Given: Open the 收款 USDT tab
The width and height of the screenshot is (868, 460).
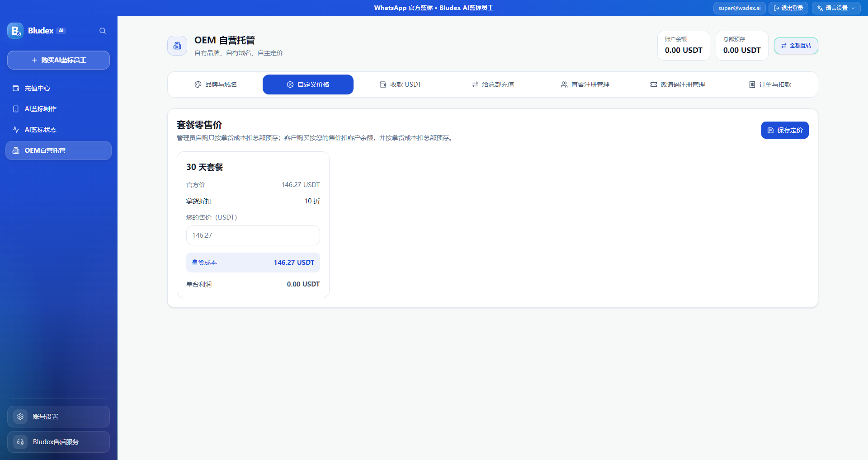Looking at the screenshot, I should coord(401,84).
